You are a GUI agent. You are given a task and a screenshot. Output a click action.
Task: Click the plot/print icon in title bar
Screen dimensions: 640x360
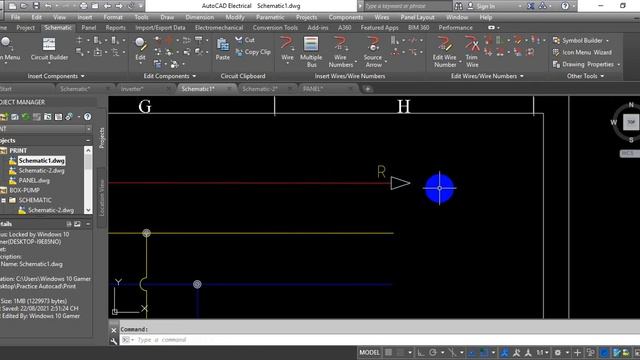point(84,6)
